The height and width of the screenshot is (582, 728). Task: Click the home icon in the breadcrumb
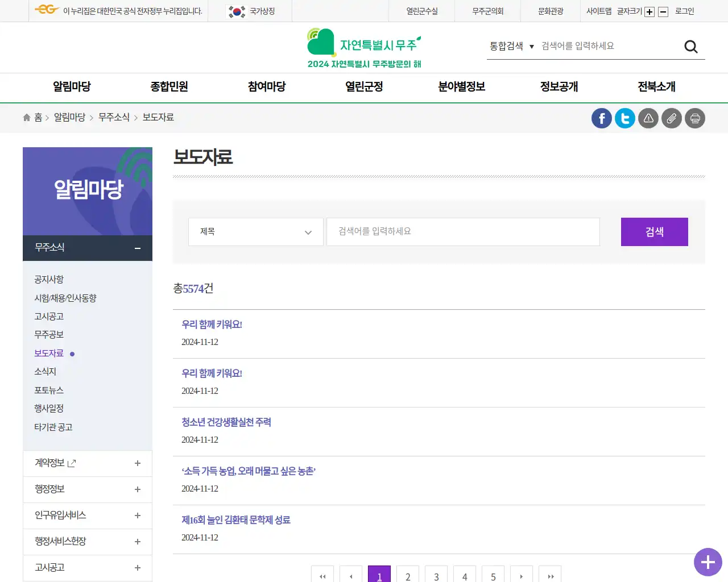[26, 117]
